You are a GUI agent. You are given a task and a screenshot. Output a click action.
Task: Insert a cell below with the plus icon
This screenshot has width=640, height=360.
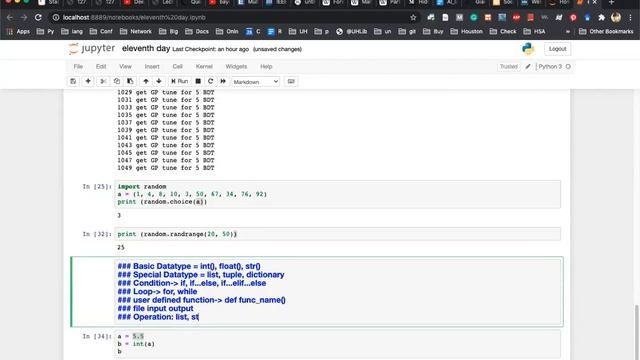[x=88, y=81]
